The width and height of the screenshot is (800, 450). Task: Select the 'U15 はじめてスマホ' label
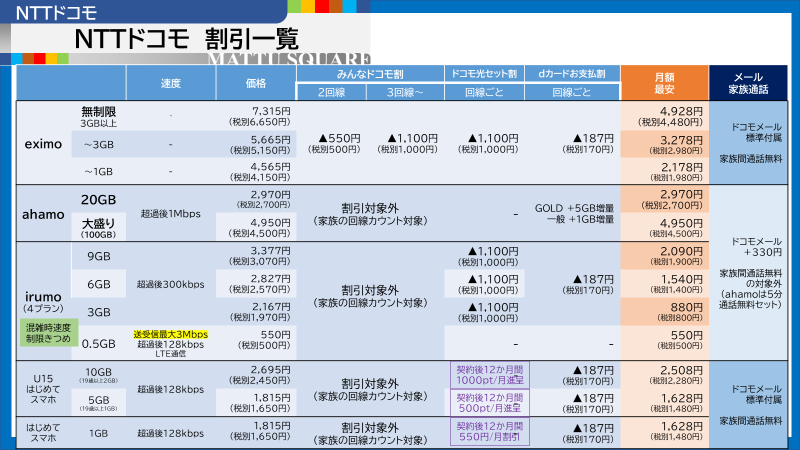pos(43,389)
